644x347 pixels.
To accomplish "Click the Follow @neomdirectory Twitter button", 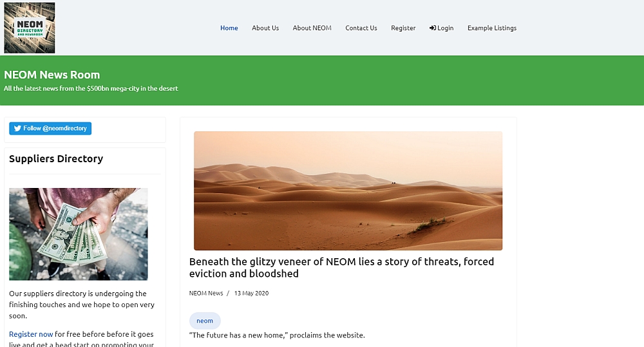I will click(50, 129).
